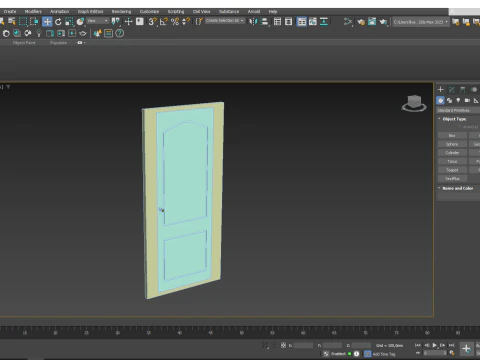
Task: Open the Modifiers menu
Action: click(x=33, y=11)
